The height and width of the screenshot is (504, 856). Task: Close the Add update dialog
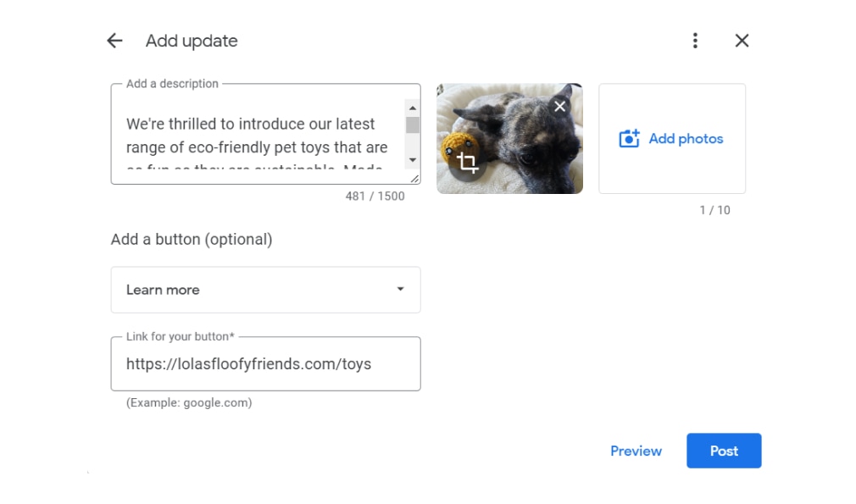pos(742,40)
